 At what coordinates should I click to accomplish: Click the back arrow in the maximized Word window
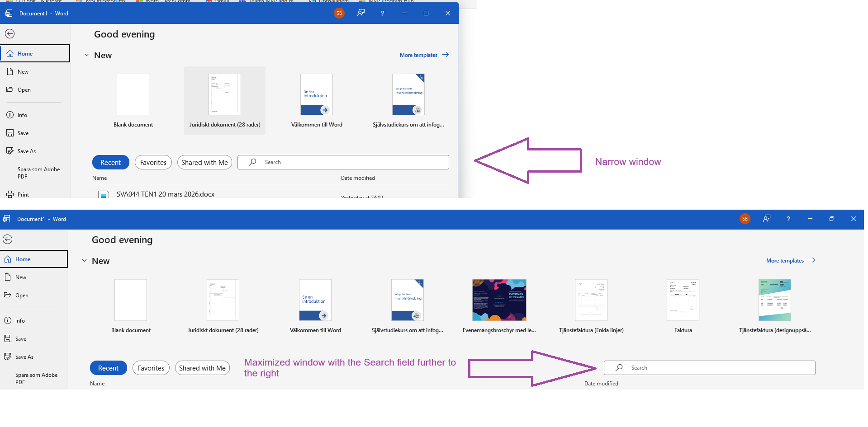(x=7, y=239)
